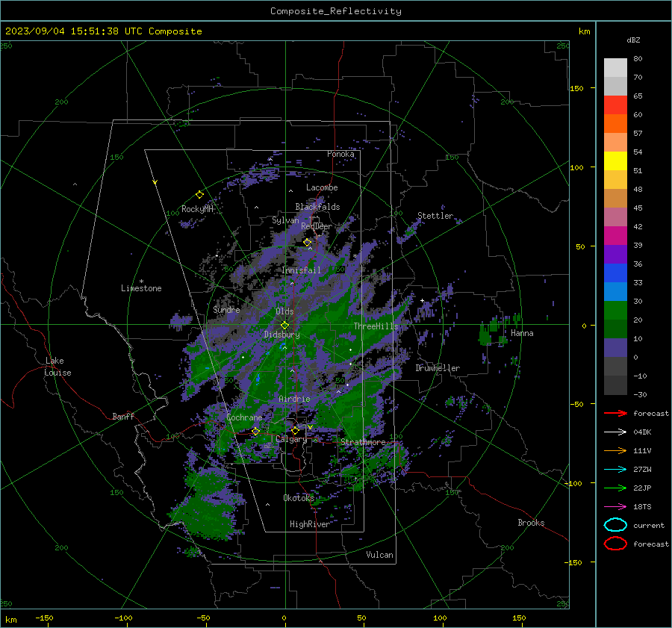This screenshot has width=672, height=628.
Task: Click the yellow diamond marker beside RockyMH
Action: pos(199,195)
